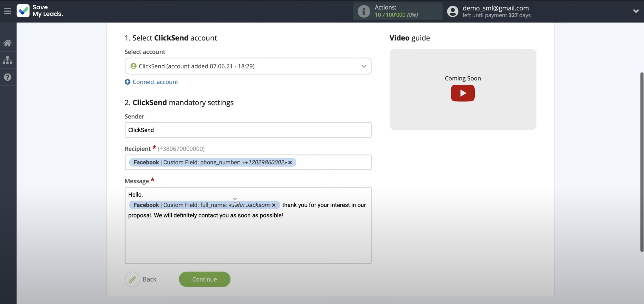
Task: Click the Actions 10/100'000 counter
Action: [396, 15]
